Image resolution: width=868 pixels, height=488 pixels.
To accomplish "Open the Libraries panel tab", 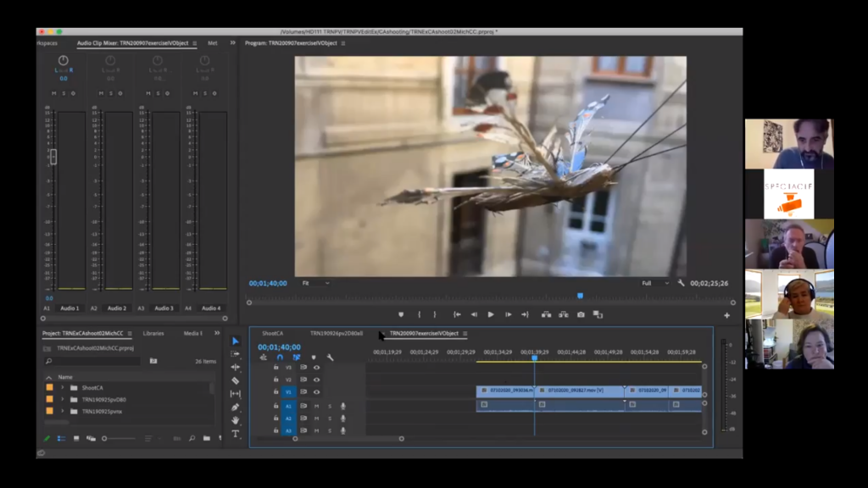I will 153,334.
